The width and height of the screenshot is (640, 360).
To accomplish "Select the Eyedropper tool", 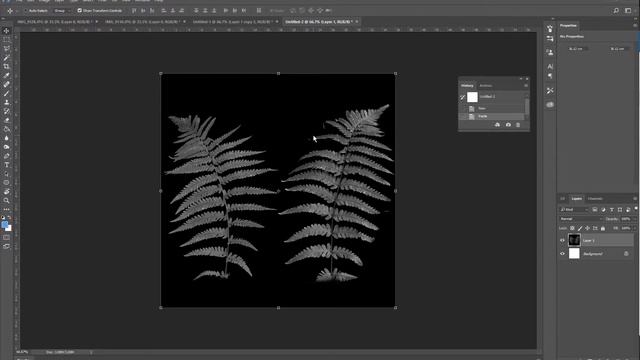I will pos(7,75).
